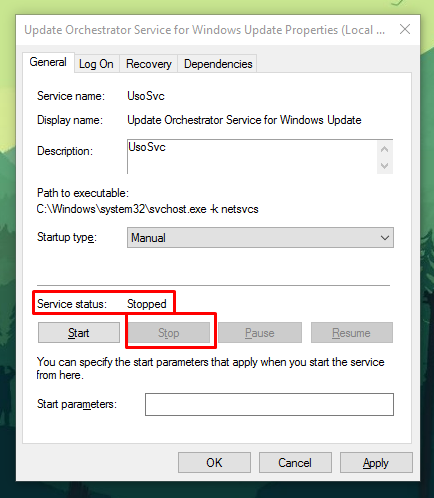Close the service Properties dialog
This screenshot has width=434, height=498.
[405, 29]
